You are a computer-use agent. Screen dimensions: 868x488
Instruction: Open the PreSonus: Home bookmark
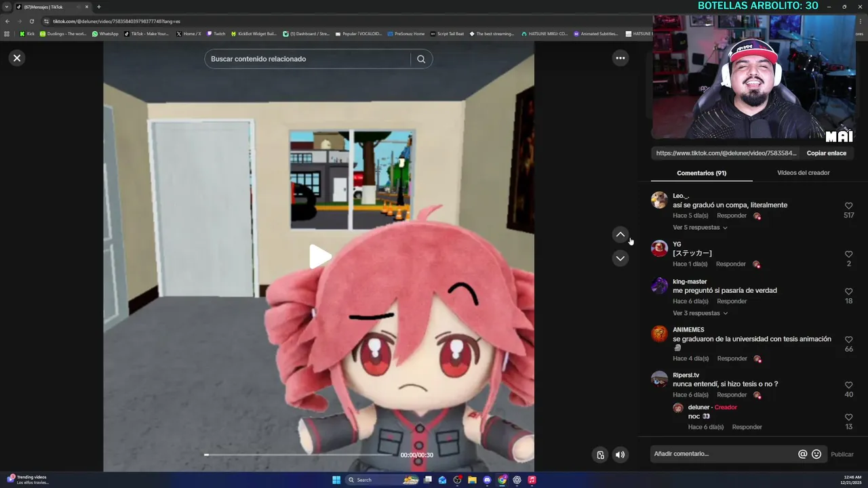point(406,33)
